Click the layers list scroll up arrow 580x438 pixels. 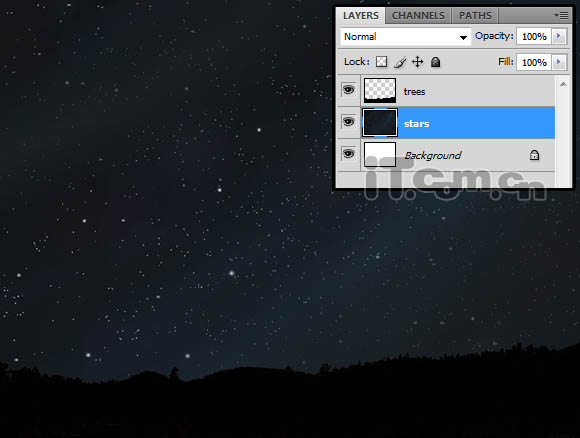click(x=563, y=85)
